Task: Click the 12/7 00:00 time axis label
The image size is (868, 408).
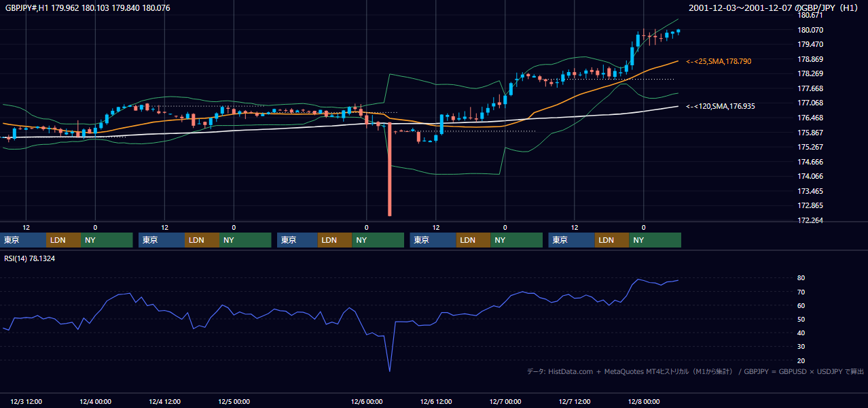Action: (505, 402)
